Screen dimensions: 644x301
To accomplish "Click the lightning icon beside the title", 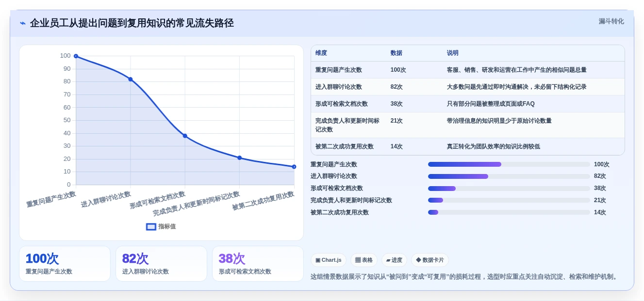I will tap(23, 23).
